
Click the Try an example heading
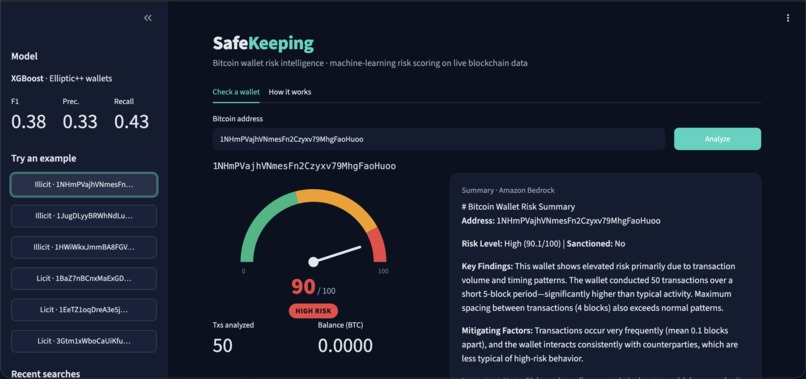click(x=44, y=158)
